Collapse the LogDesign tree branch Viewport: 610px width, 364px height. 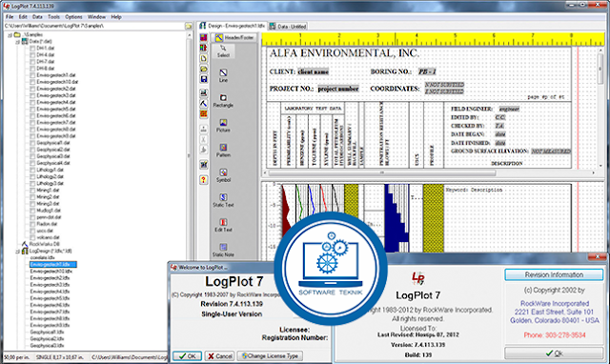(x=17, y=252)
